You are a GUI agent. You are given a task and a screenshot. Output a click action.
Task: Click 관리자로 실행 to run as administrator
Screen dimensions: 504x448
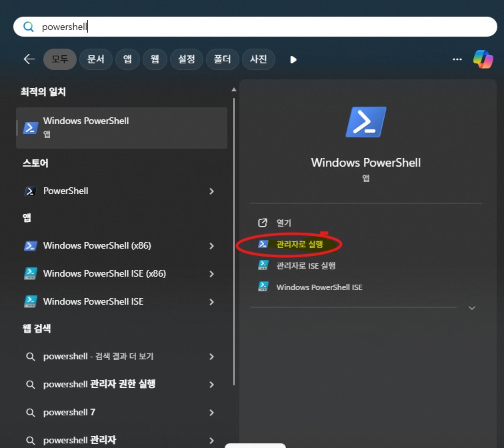[299, 245]
